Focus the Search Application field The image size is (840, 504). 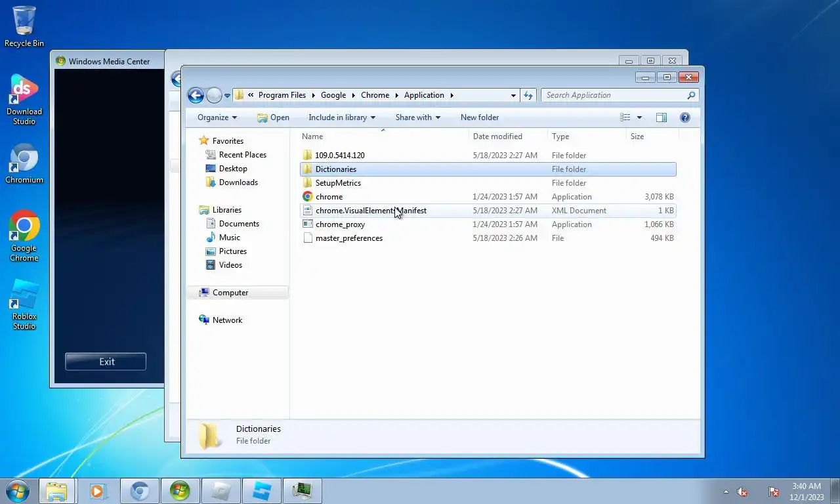click(x=619, y=95)
